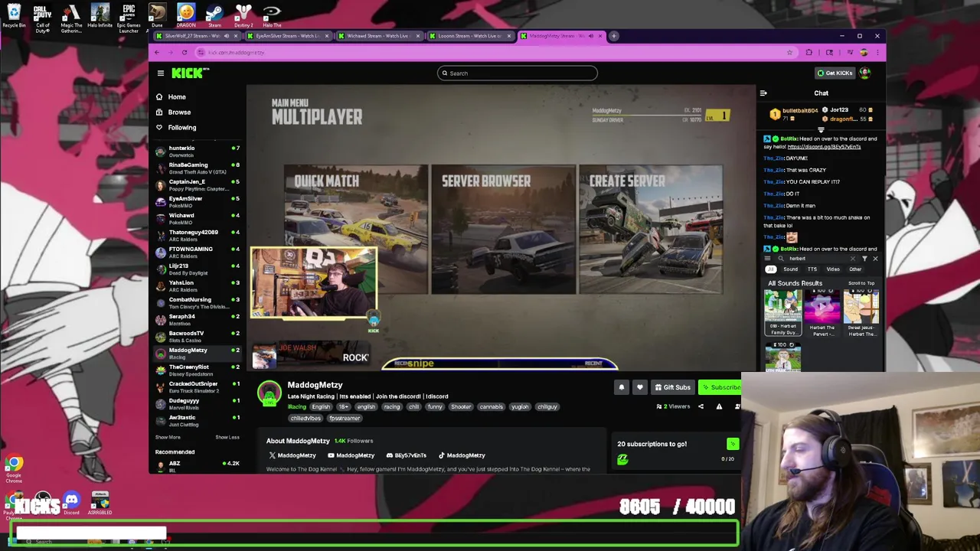Click the racing tag chip
Image resolution: width=980 pixels, height=551 pixels.
[392, 407]
